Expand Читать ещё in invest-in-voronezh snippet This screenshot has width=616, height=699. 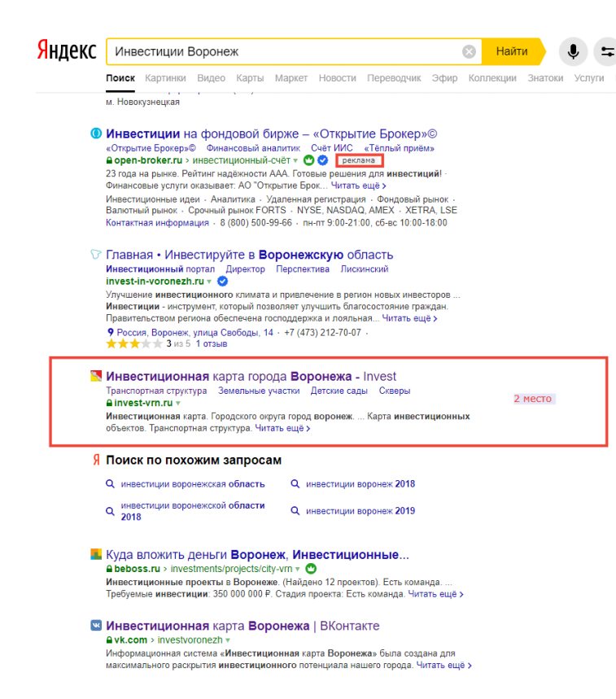(x=409, y=318)
